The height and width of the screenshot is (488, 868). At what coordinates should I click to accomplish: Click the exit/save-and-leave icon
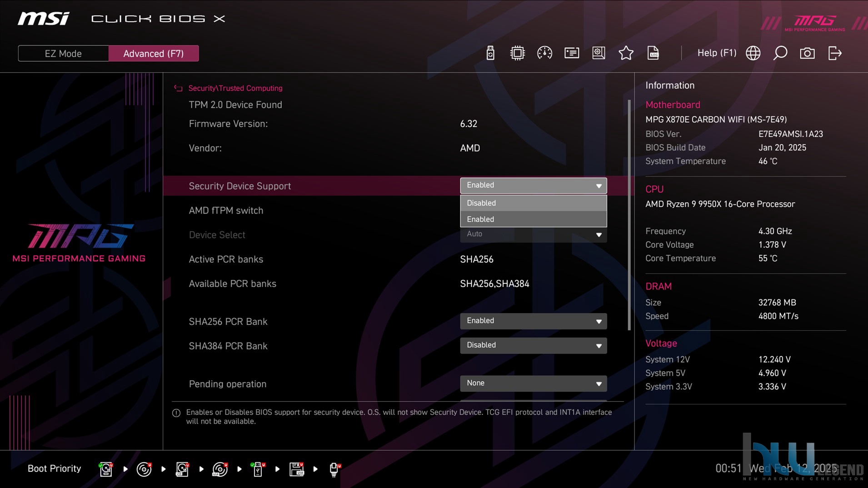[x=835, y=53]
